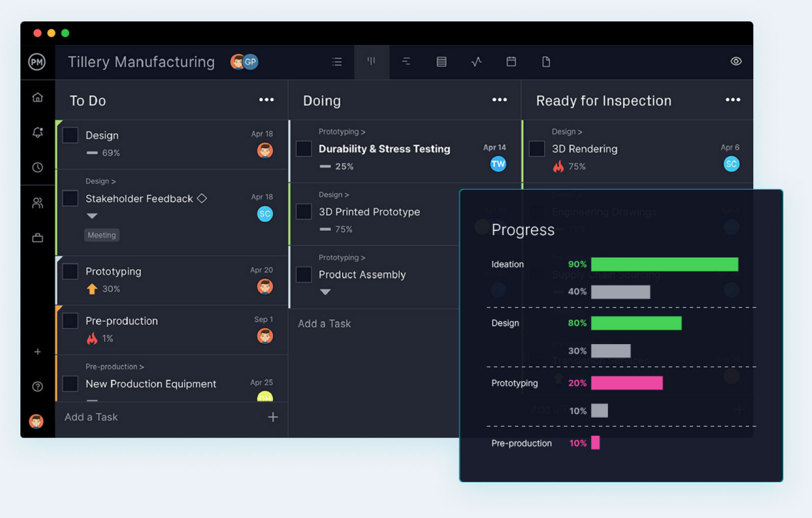
Task: Click plus button beside Add a Task
Action: click(x=273, y=417)
